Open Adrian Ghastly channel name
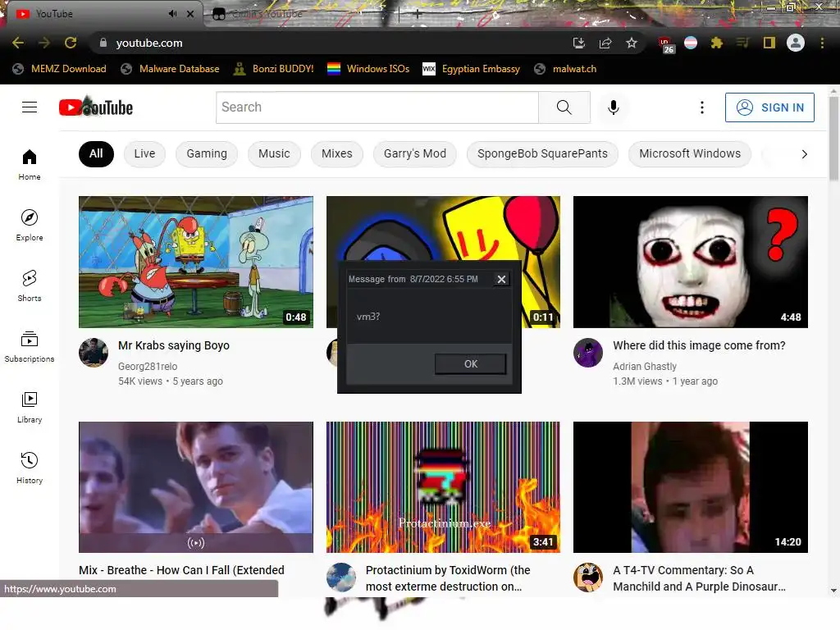The height and width of the screenshot is (630, 840). click(x=645, y=367)
